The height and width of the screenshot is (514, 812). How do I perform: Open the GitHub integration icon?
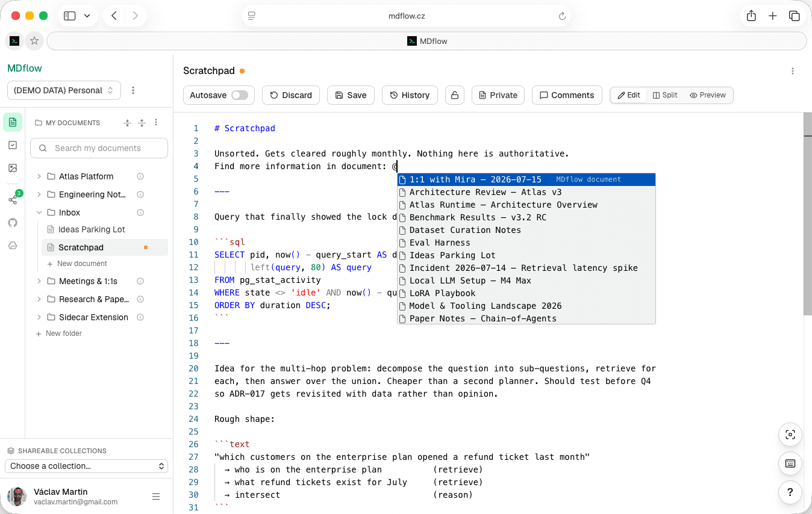[x=13, y=223]
